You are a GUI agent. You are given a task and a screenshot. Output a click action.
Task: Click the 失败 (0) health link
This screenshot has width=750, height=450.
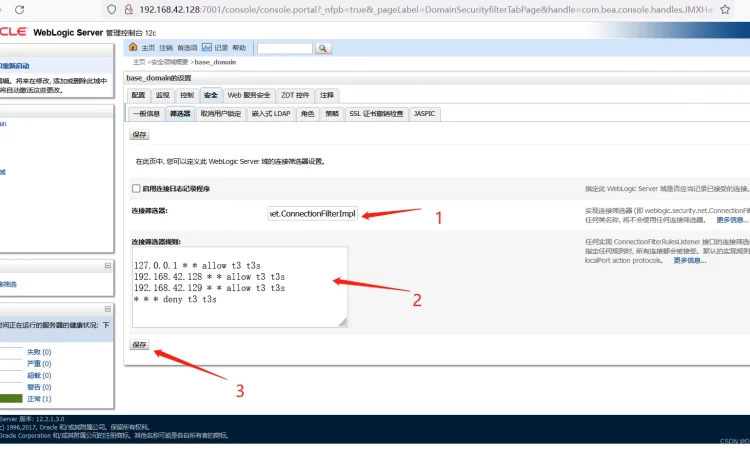click(x=39, y=352)
